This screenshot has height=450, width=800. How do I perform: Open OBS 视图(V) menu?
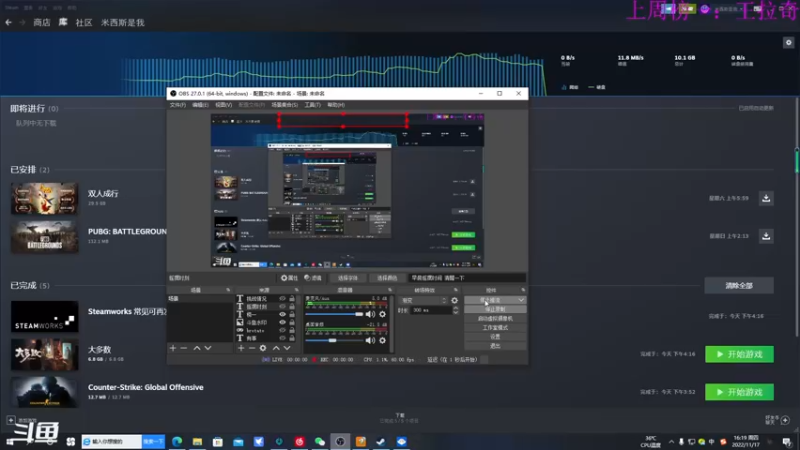[x=223, y=105]
